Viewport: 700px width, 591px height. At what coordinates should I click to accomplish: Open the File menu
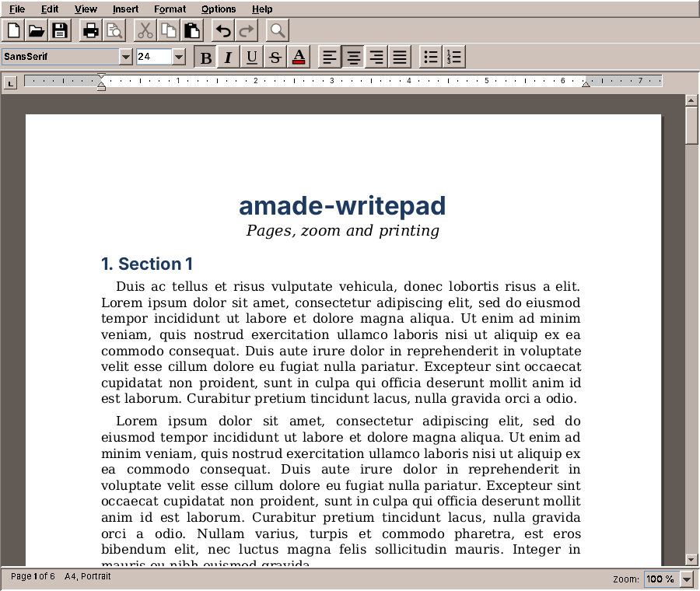[17, 9]
